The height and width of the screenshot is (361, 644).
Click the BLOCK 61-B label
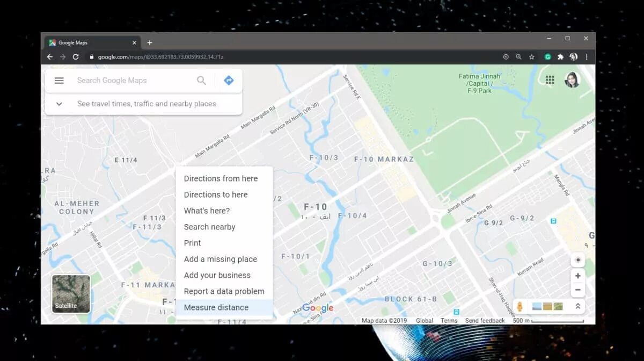[411, 299]
